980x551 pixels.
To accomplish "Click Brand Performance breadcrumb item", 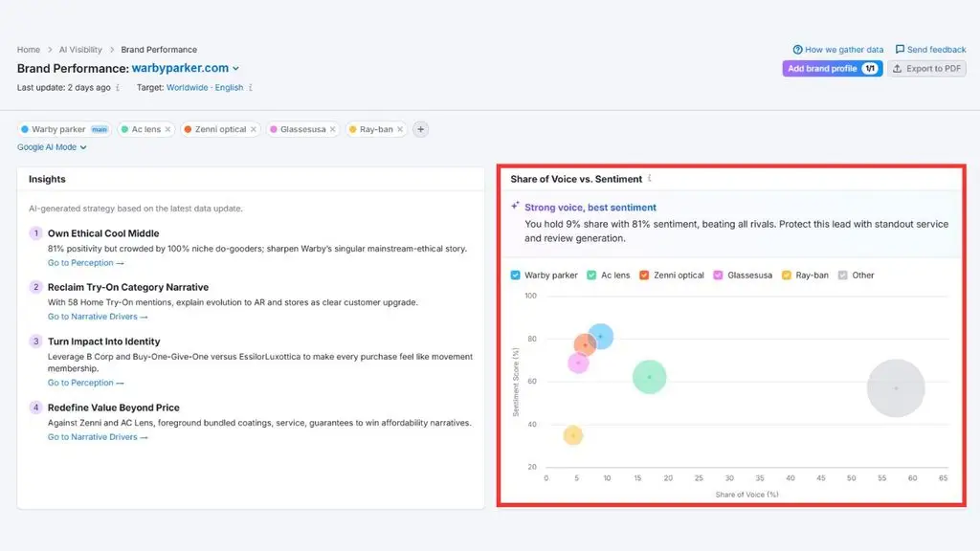I will click(159, 50).
